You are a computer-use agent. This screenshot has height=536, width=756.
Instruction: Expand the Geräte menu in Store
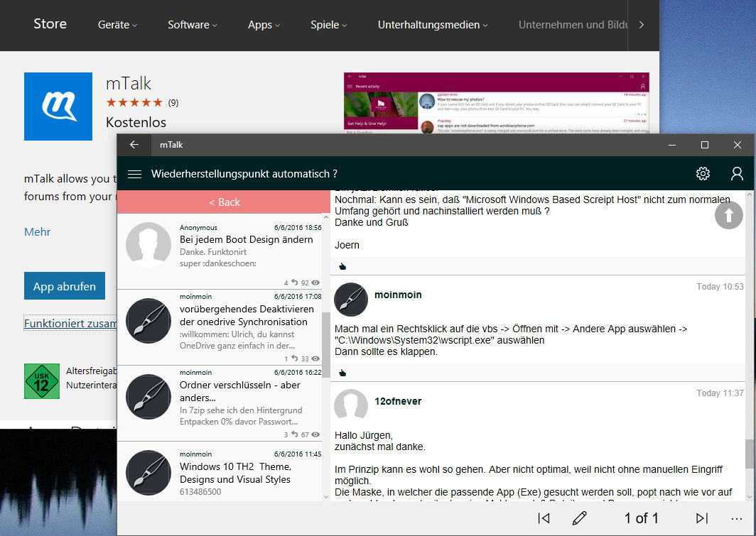coord(117,25)
